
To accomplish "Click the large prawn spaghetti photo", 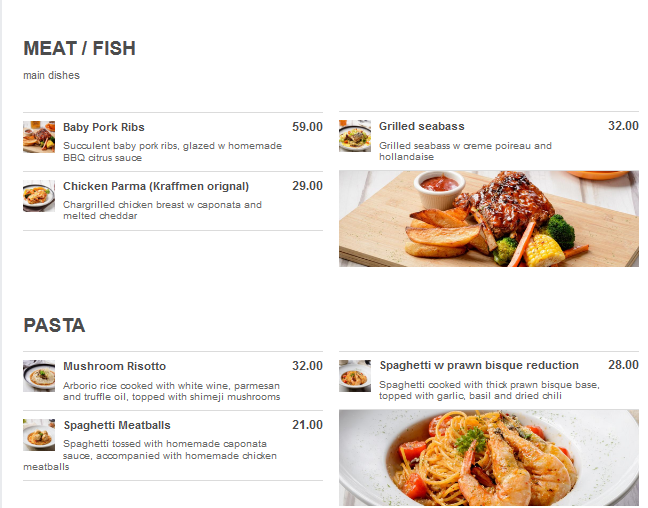I will [x=489, y=458].
